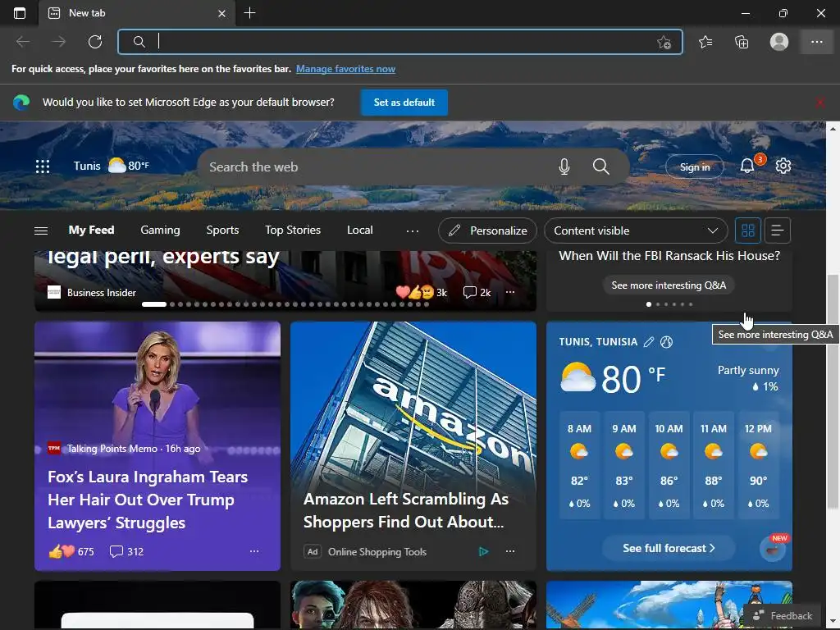Select the Local tab
The height and width of the screenshot is (630, 840).
(x=360, y=230)
